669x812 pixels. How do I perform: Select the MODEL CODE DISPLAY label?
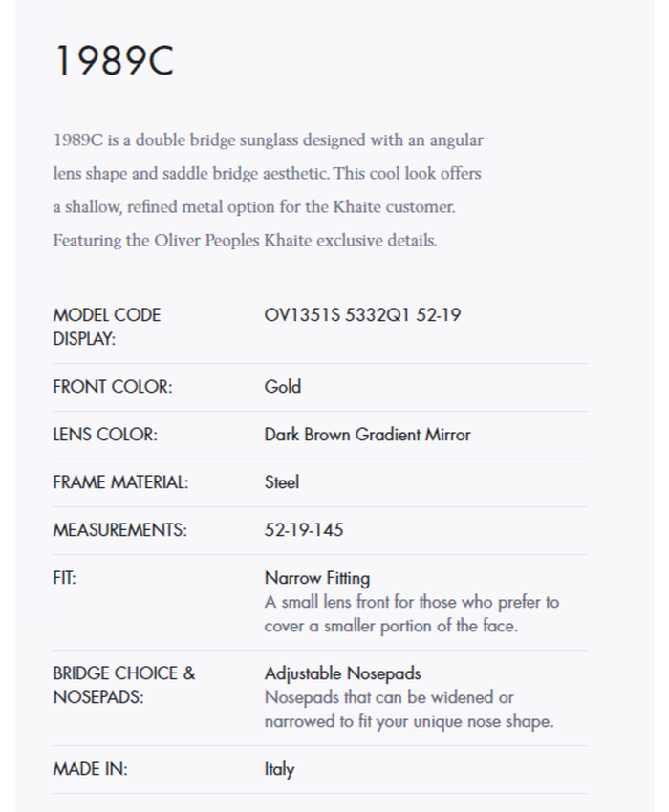pyautogui.click(x=106, y=327)
